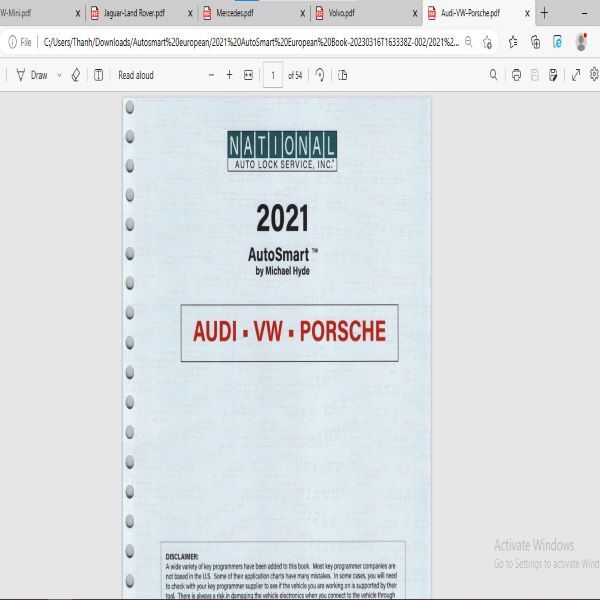Click the address bar URL

tap(251, 42)
